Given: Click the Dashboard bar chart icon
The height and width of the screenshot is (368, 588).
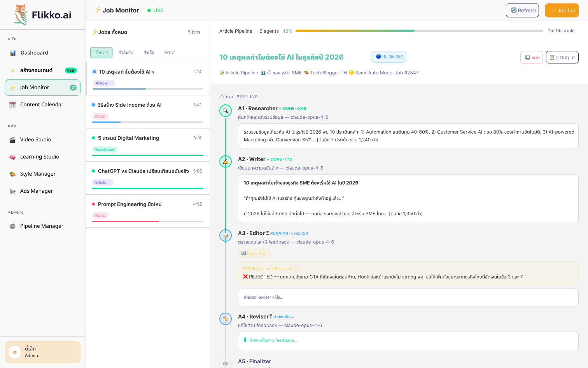Looking at the screenshot, I should [x=13, y=53].
